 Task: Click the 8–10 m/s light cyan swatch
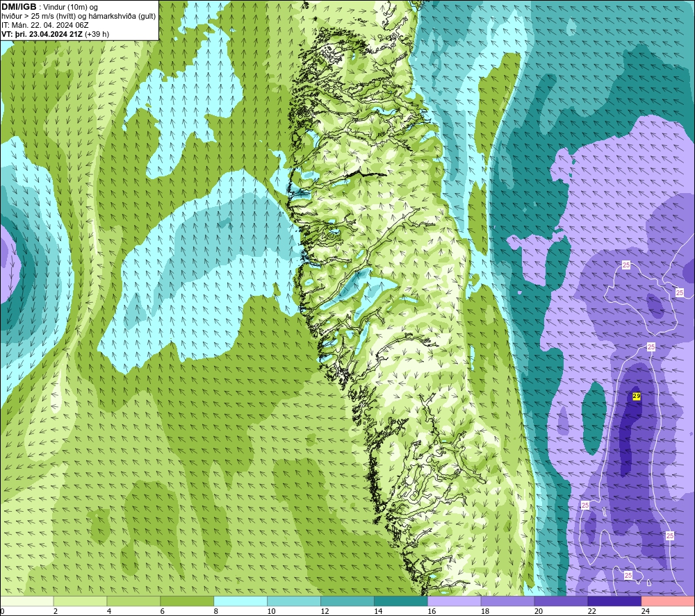pos(240,601)
